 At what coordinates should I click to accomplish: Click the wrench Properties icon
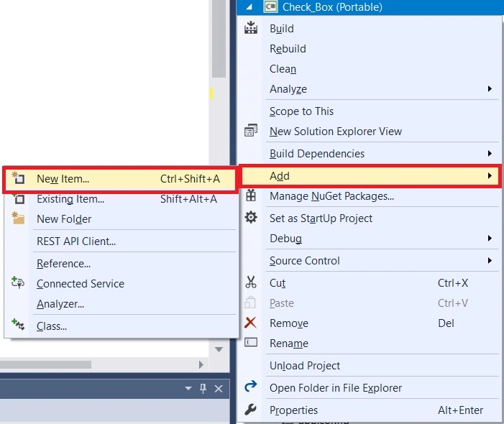click(x=250, y=410)
